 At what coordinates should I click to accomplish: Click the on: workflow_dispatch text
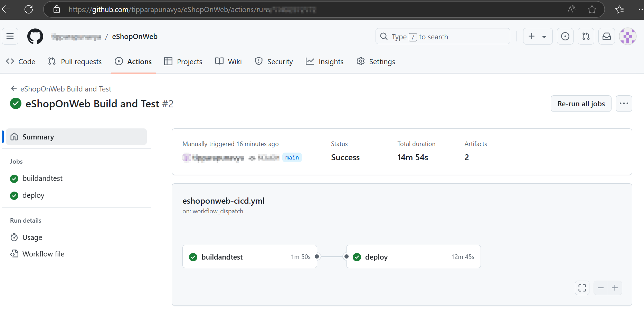point(213,211)
